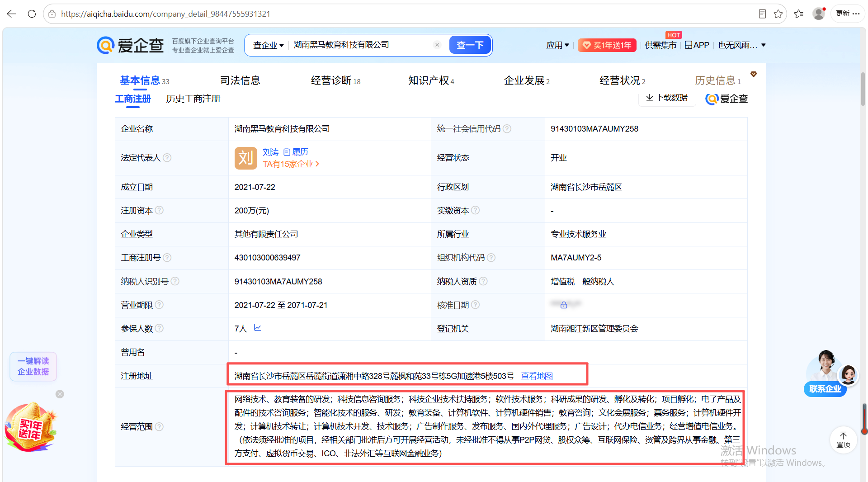Click the 查一下 search button
This screenshot has width=868, height=482.
[470, 45]
